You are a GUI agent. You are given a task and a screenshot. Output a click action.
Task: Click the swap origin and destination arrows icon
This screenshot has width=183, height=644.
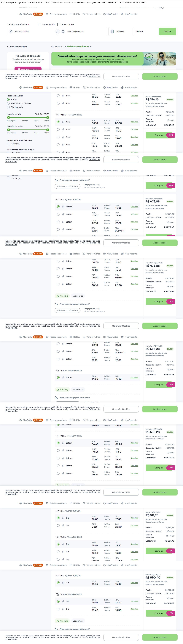tap(57, 32)
